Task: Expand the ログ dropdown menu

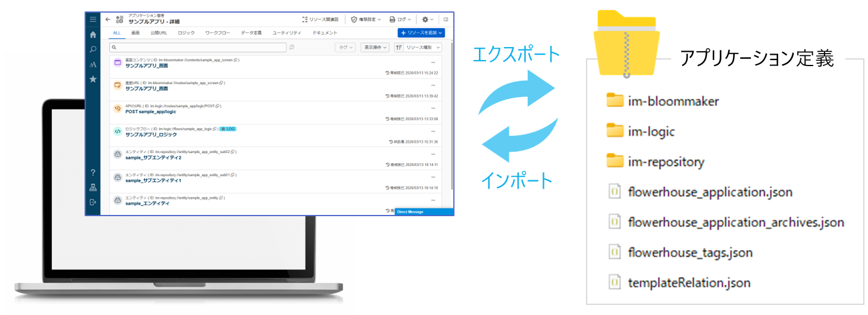Action: [x=400, y=19]
